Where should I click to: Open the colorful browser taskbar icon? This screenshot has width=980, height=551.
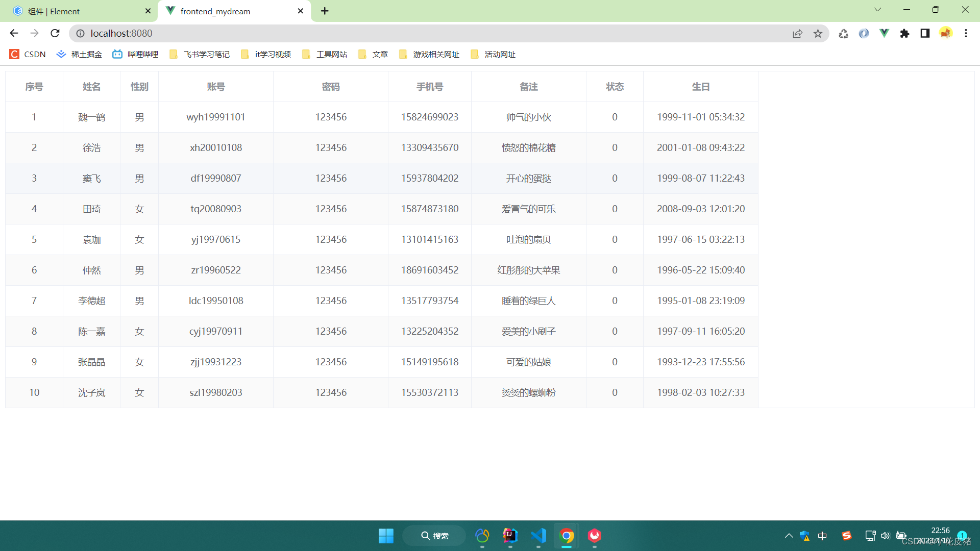point(482,536)
